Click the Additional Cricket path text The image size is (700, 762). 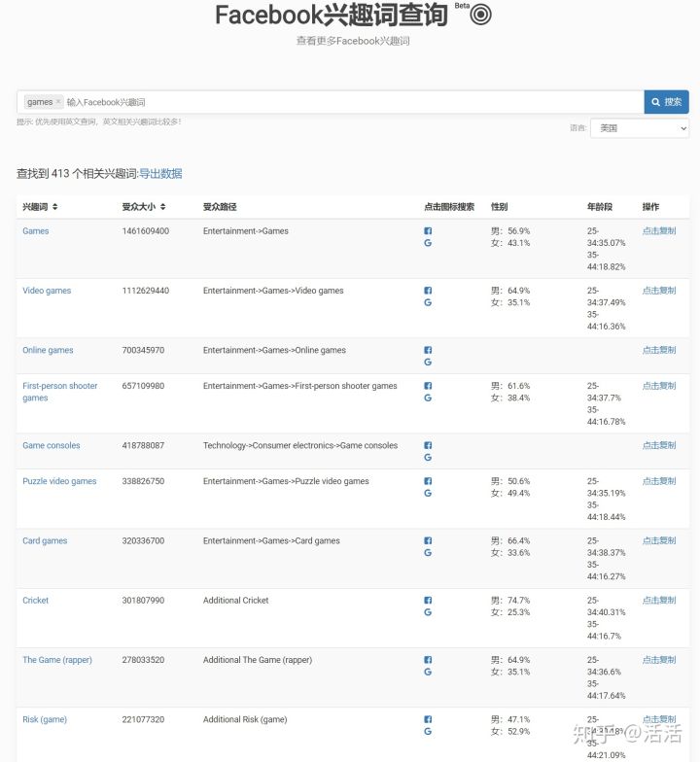coord(235,601)
